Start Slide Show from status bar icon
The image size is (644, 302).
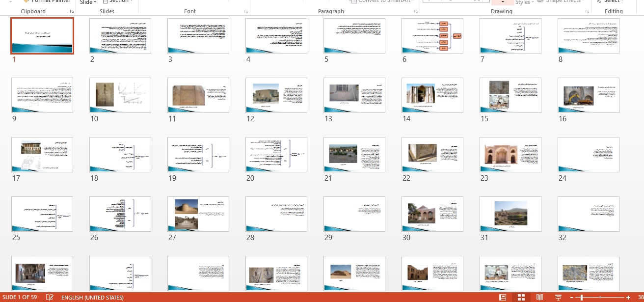(558, 297)
